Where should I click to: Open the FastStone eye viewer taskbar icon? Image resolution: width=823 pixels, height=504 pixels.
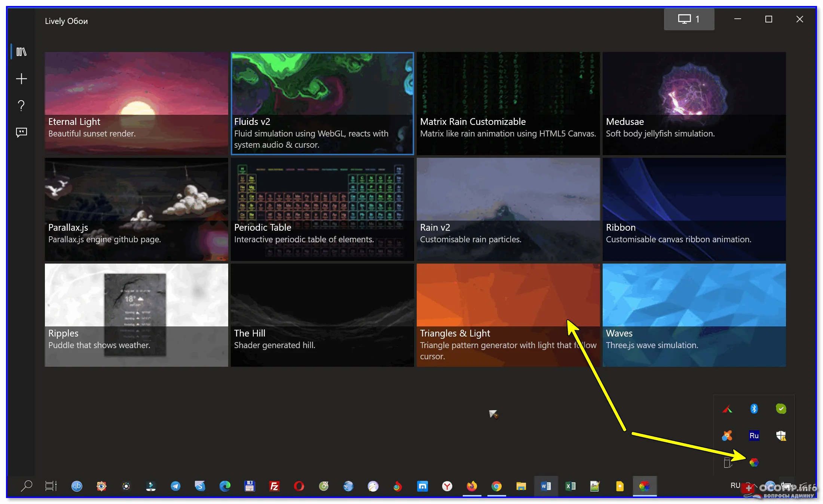coord(101,486)
